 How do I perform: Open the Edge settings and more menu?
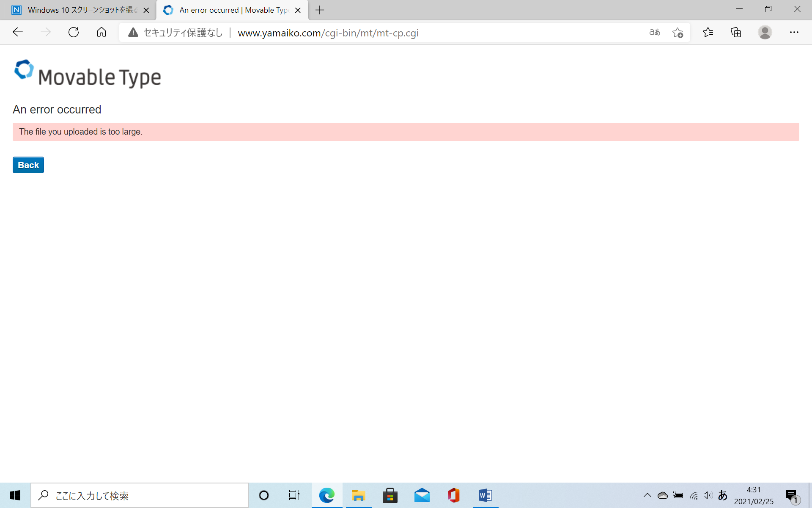coord(794,32)
